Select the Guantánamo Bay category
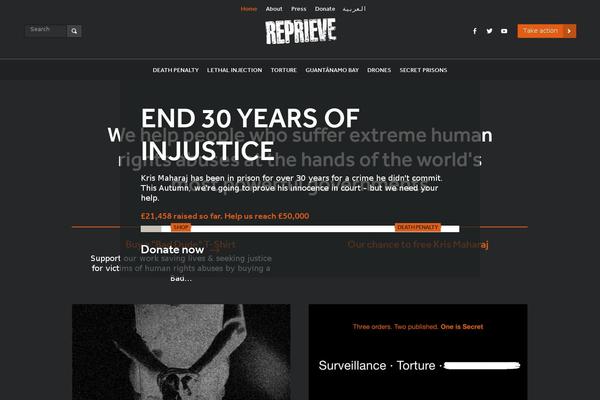The image size is (600, 400). point(332,70)
